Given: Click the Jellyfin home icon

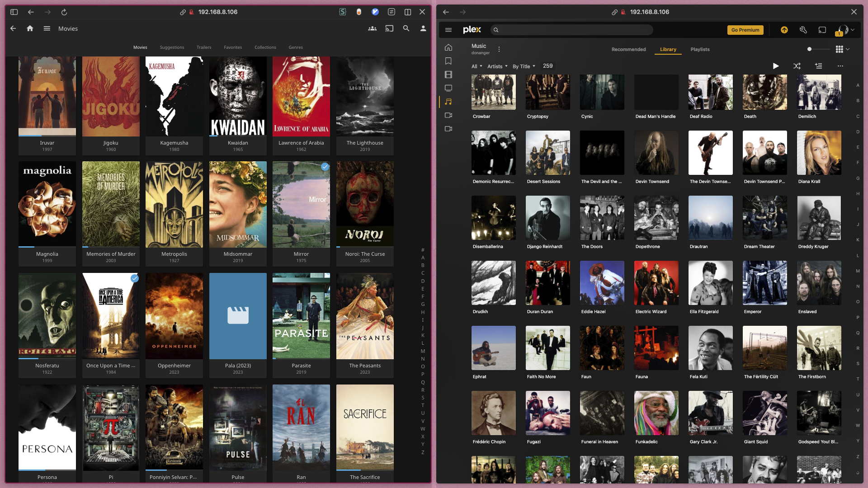Looking at the screenshot, I should point(30,28).
